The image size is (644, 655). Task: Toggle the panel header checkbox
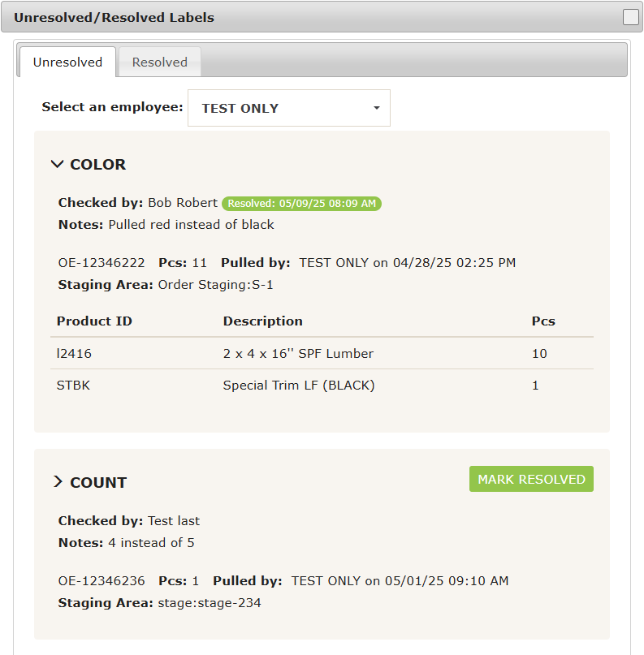point(631,17)
